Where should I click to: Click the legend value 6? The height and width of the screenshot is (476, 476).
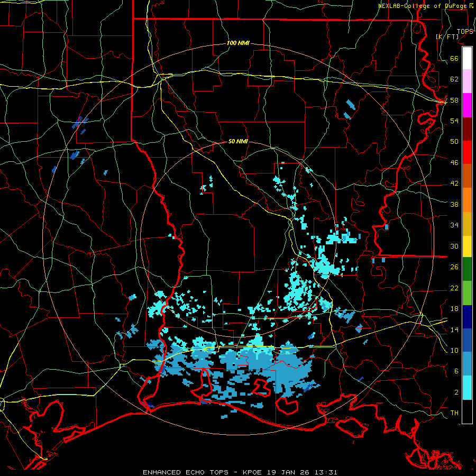pos(456,371)
